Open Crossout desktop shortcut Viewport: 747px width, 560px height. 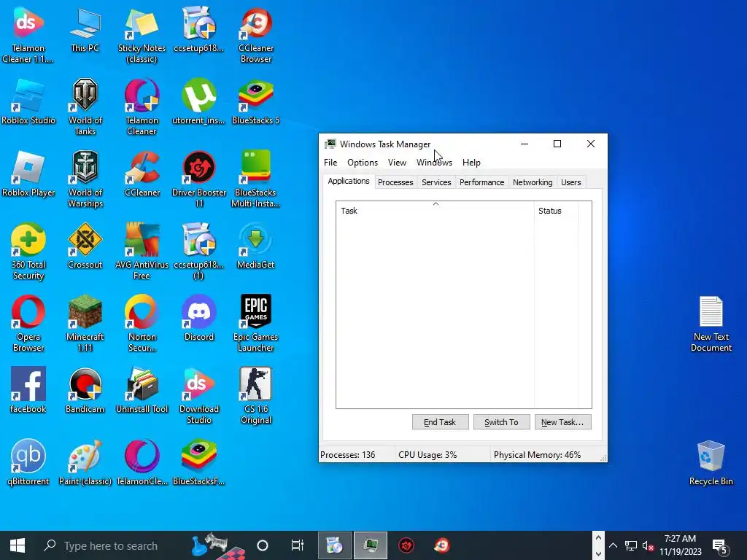pyautogui.click(x=85, y=246)
